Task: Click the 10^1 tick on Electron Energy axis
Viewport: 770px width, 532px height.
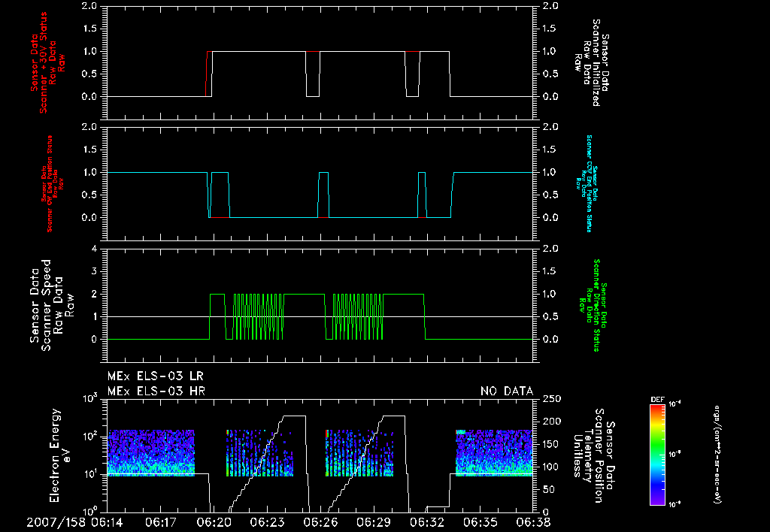Action: click(89, 475)
